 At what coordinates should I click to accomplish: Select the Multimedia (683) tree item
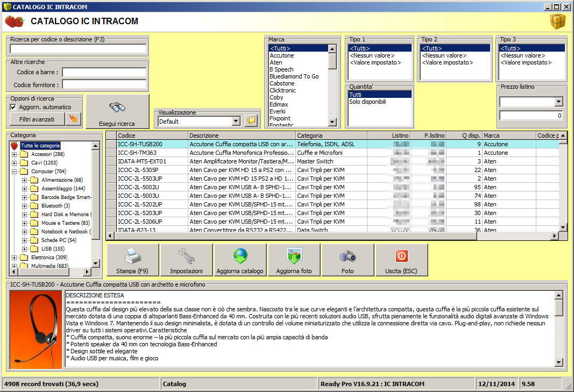(x=50, y=266)
